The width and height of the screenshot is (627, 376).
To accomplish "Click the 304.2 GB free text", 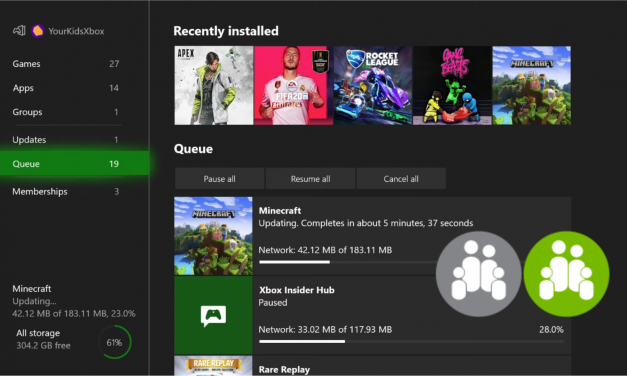I will [x=43, y=345].
